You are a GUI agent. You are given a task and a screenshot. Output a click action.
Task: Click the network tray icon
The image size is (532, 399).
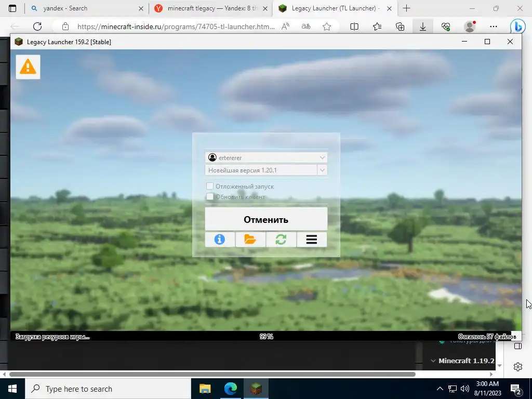453,389
